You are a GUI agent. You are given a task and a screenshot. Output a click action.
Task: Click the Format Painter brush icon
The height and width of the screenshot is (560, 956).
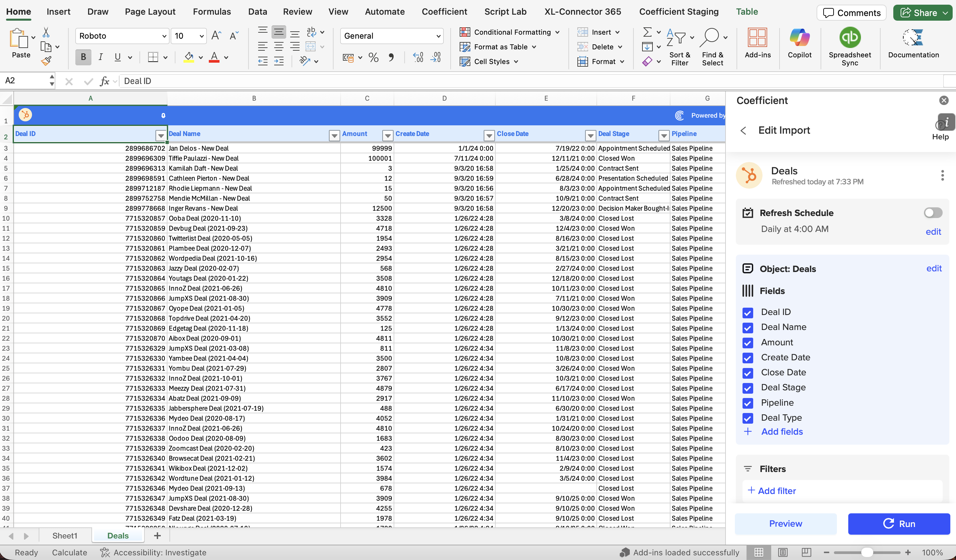(x=46, y=61)
